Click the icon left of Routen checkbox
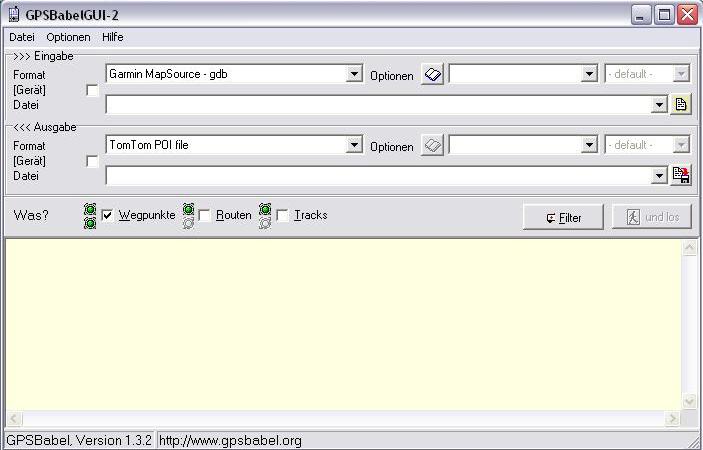This screenshot has height=450, width=703. pyautogui.click(x=188, y=216)
